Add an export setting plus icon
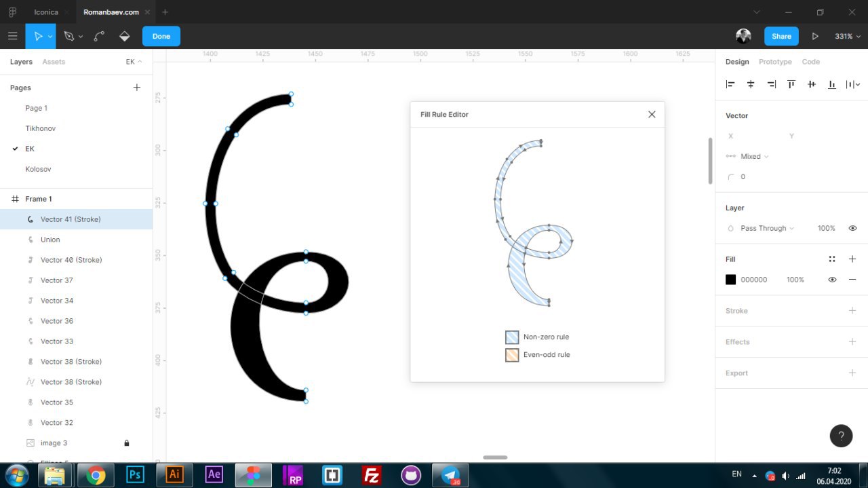 pos(852,373)
